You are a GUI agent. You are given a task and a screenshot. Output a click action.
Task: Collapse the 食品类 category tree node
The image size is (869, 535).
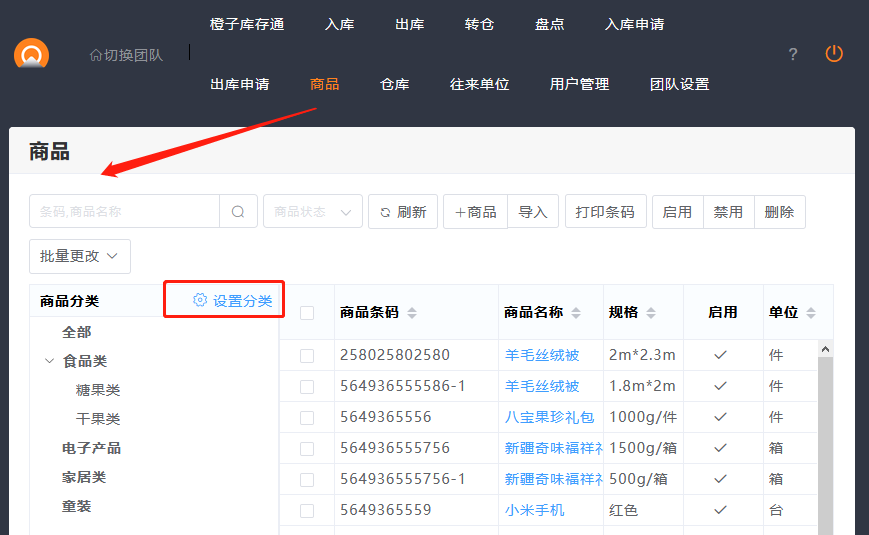coord(49,361)
